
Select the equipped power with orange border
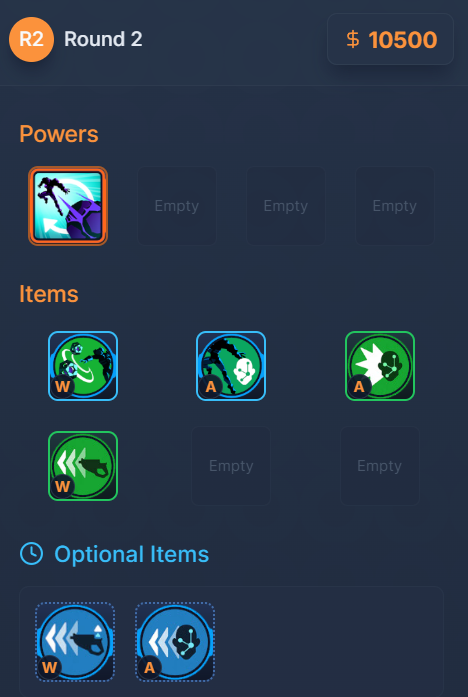tap(68, 206)
